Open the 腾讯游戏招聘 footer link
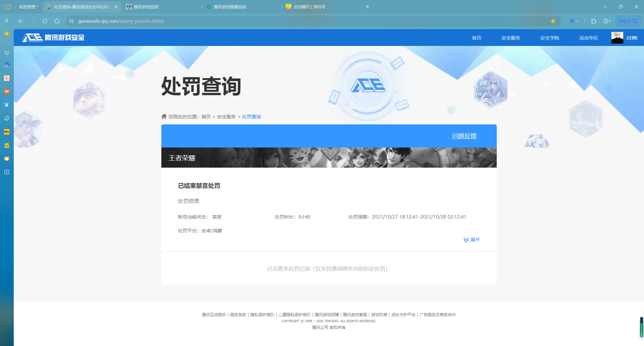 pos(327,314)
